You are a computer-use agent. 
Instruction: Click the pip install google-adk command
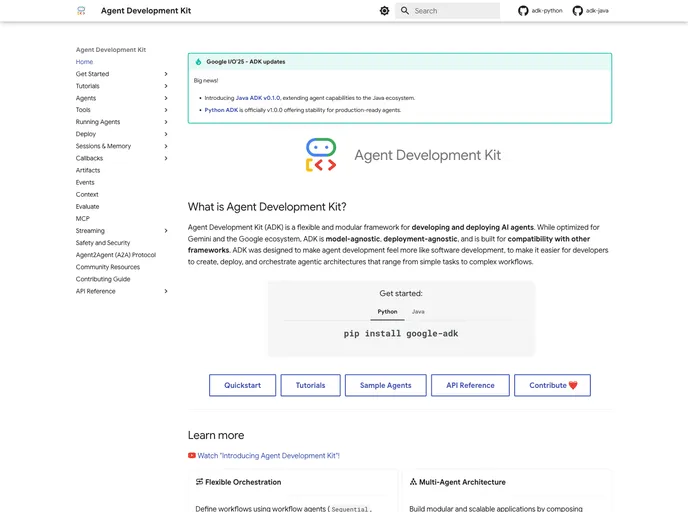(401, 333)
